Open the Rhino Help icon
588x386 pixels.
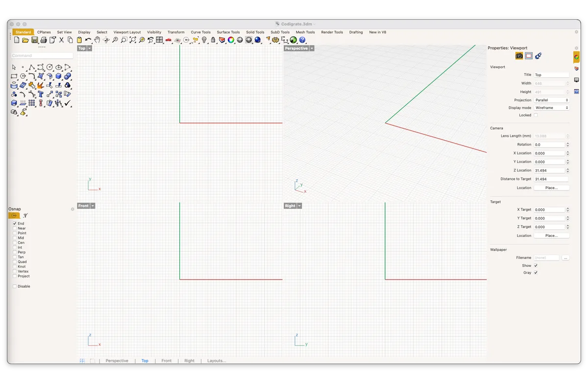(302, 40)
